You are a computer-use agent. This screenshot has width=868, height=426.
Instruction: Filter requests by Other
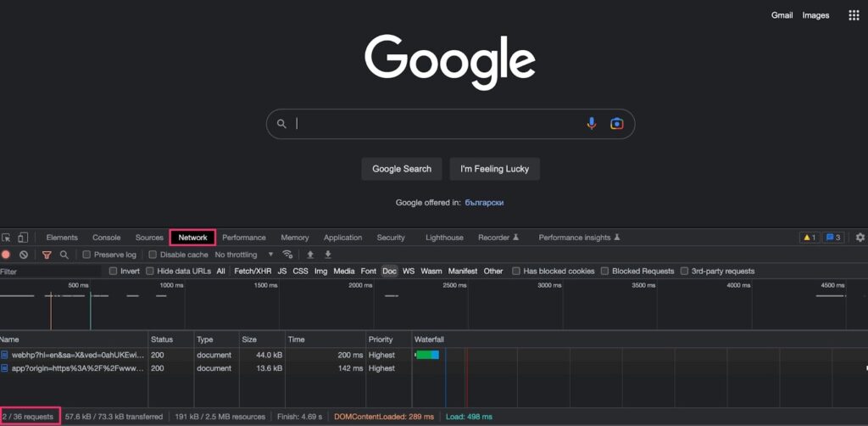[x=493, y=271]
